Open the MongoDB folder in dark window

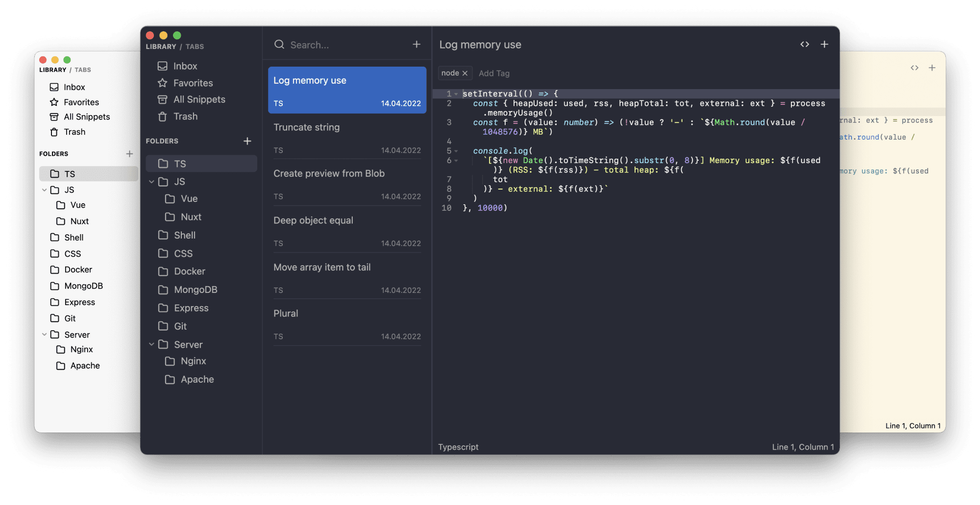pyautogui.click(x=188, y=290)
